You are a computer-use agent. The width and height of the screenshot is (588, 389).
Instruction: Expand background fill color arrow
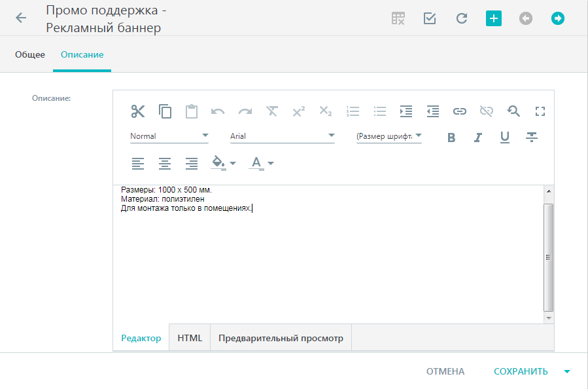[x=233, y=163]
